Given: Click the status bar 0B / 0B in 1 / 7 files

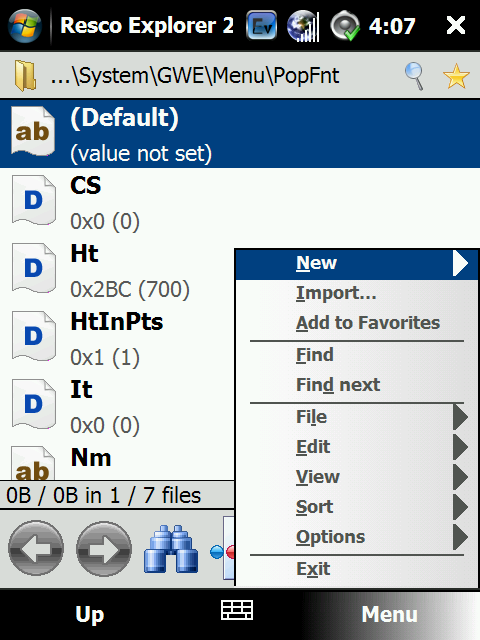Looking at the screenshot, I should 104,496.
